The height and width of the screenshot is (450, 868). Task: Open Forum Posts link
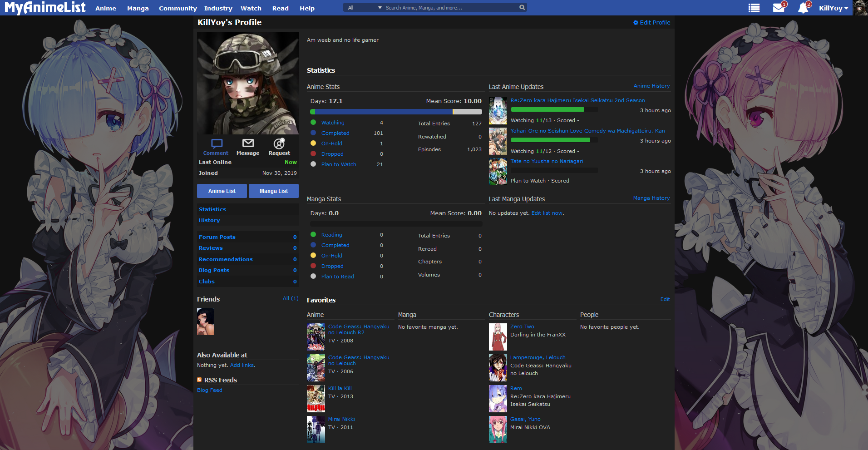(x=217, y=237)
